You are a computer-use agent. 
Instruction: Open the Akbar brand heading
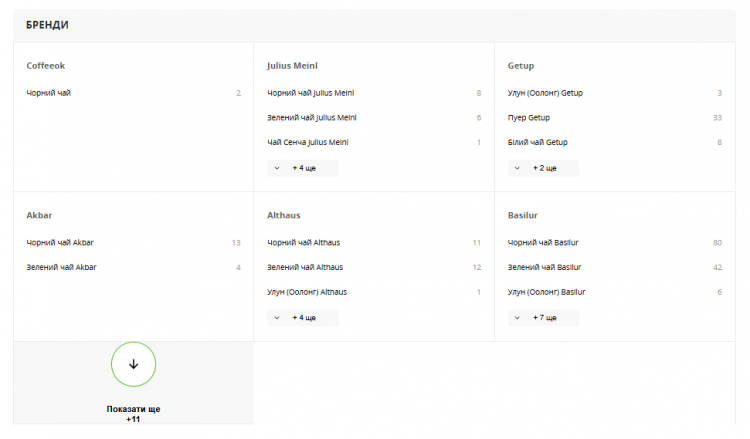[39, 215]
